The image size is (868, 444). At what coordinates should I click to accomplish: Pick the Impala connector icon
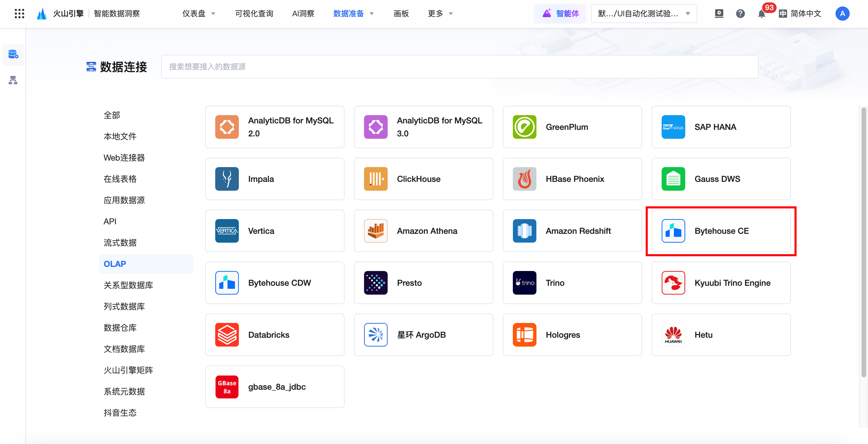227,179
